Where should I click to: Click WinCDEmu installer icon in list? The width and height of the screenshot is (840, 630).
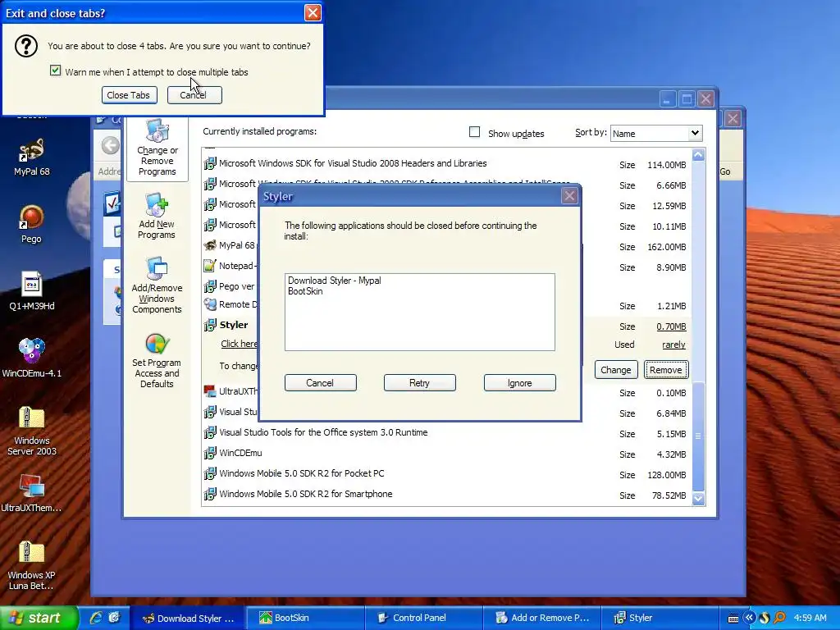click(x=209, y=453)
